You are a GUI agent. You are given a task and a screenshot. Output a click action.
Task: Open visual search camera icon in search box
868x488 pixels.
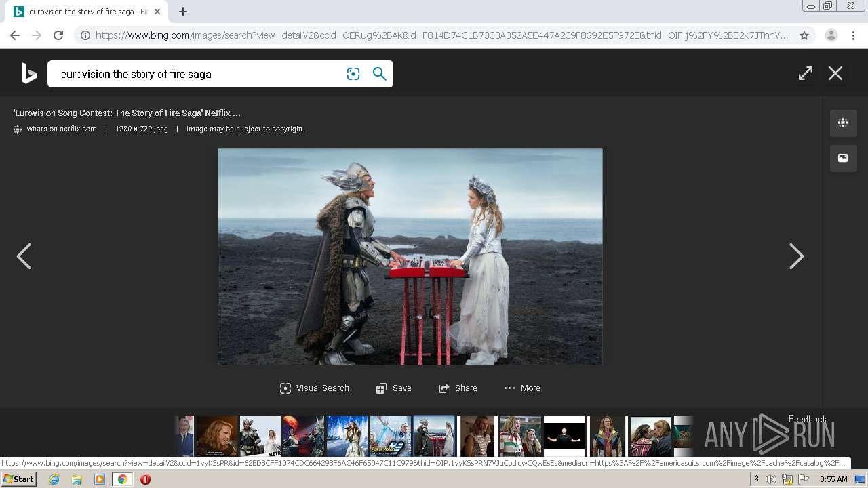tap(353, 74)
